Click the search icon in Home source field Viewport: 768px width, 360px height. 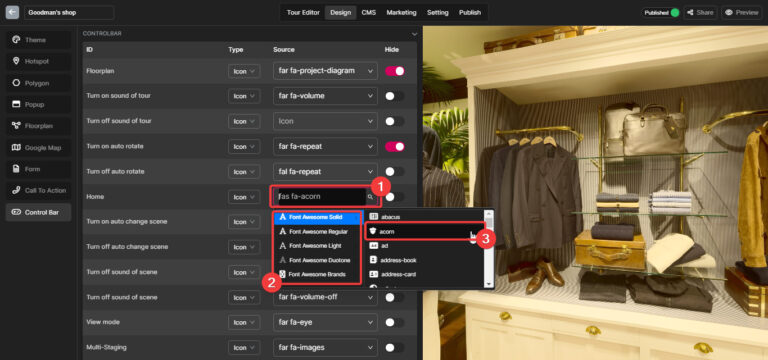coord(370,197)
